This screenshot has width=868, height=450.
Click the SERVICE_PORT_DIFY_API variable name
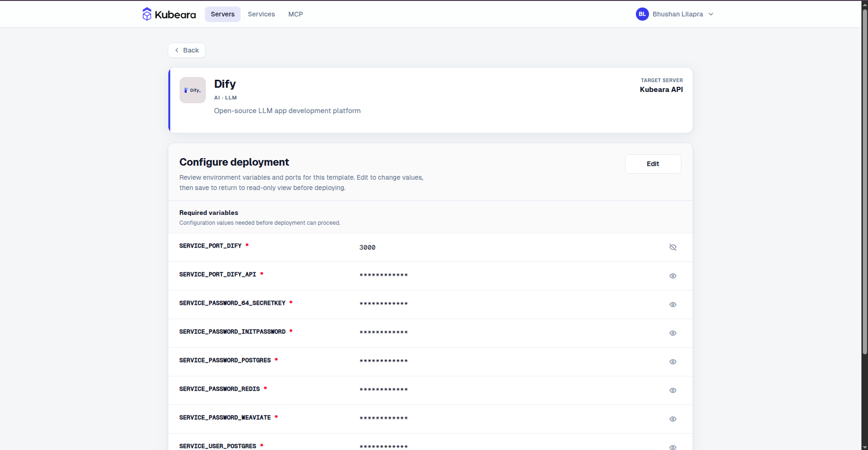point(218,275)
